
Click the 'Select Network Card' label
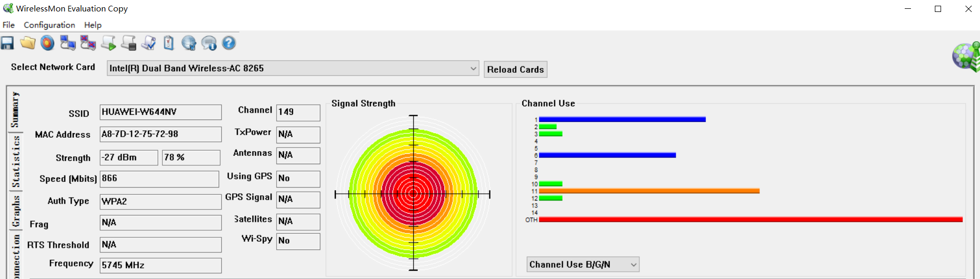(53, 67)
